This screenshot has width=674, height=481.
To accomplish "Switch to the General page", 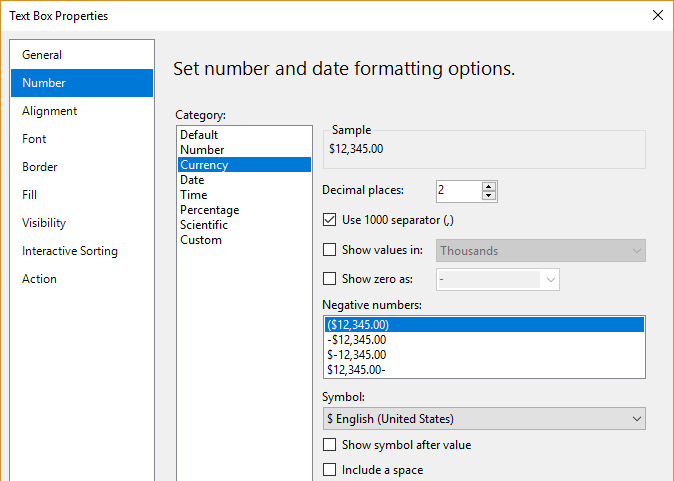I will click(42, 55).
